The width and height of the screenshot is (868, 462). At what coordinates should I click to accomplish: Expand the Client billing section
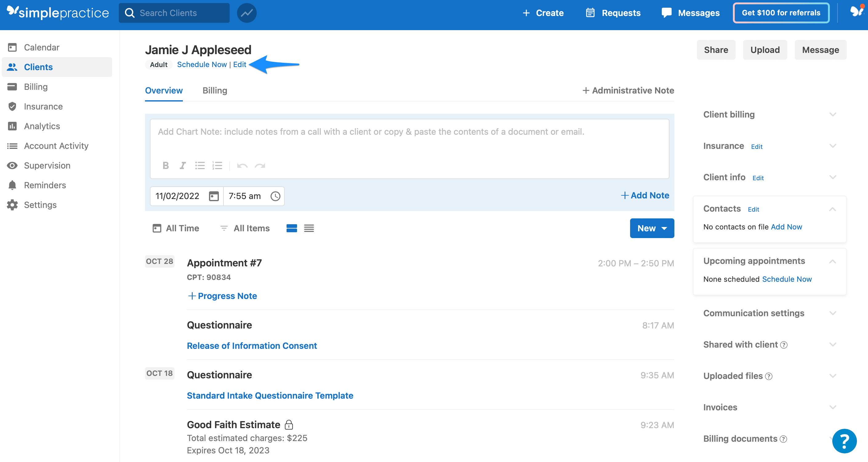pyautogui.click(x=833, y=114)
